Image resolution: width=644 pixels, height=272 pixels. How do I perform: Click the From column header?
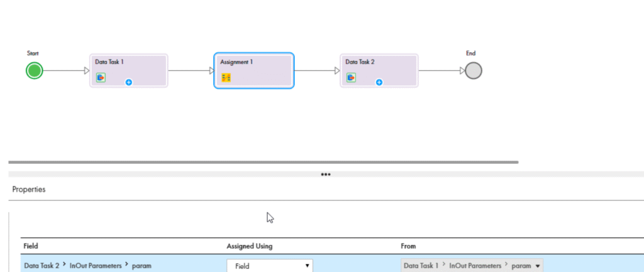408,246
